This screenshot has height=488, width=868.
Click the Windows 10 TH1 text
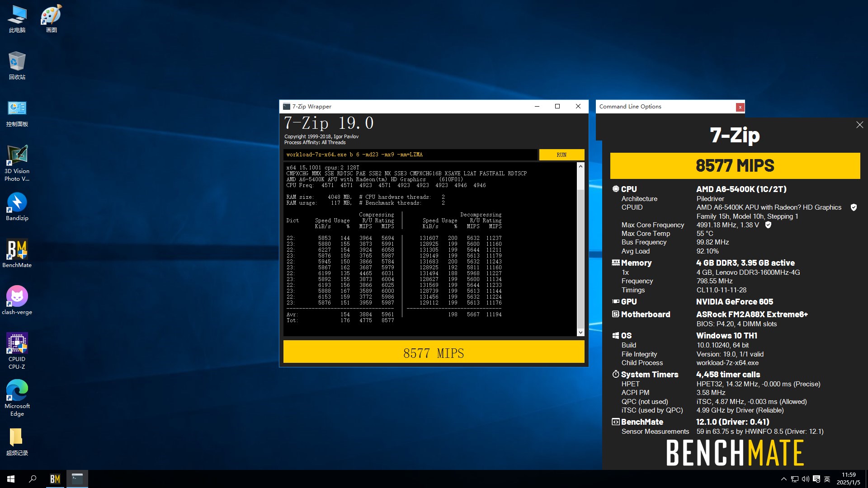tap(726, 336)
